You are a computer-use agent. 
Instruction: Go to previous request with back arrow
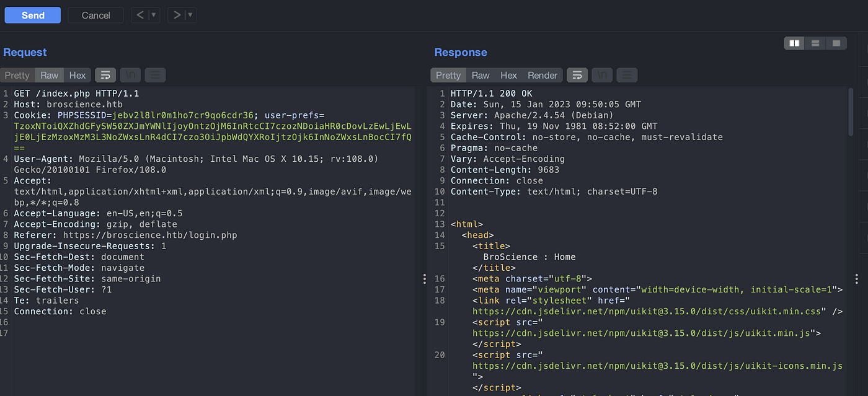point(140,15)
